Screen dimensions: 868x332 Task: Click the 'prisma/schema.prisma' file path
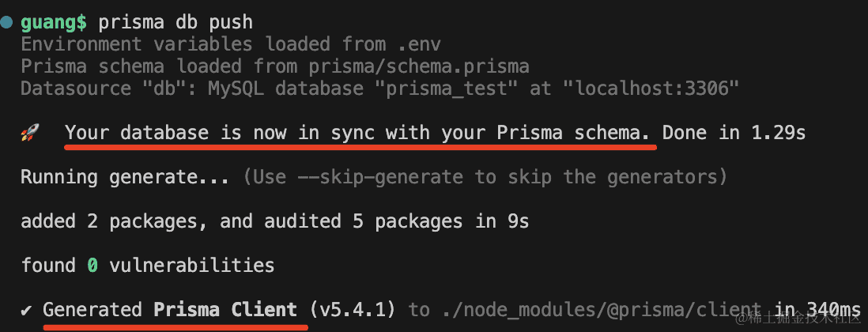pos(429,66)
